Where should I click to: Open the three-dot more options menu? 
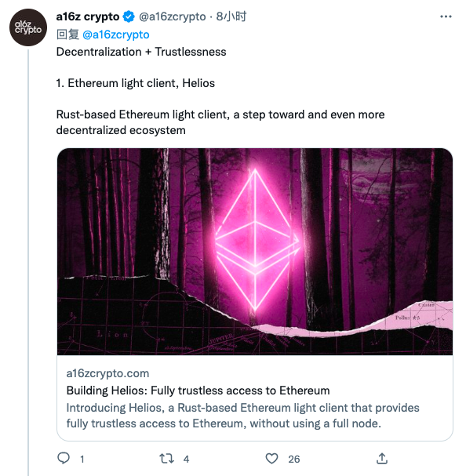click(446, 16)
